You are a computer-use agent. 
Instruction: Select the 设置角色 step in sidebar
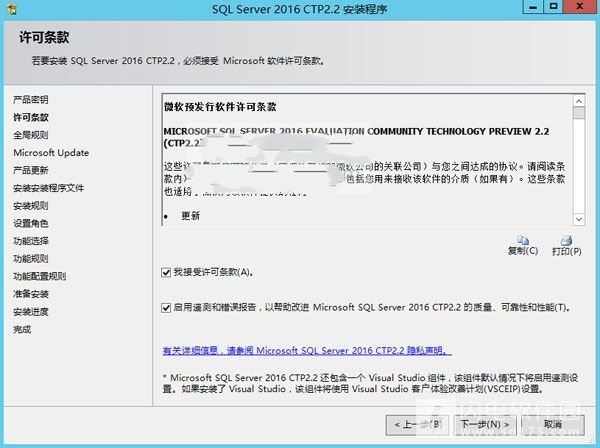[x=31, y=223]
